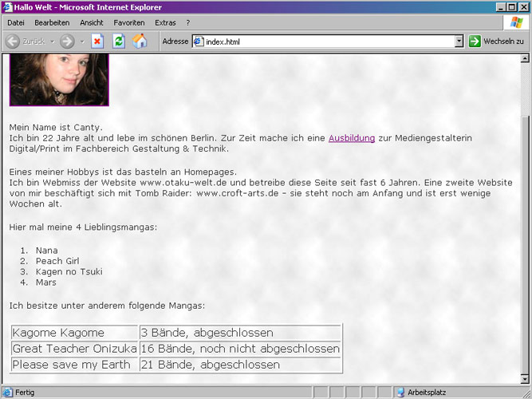The height and width of the screenshot is (399, 532).
Task: Click the Fertig status text
Action: click(x=25, y=393)
